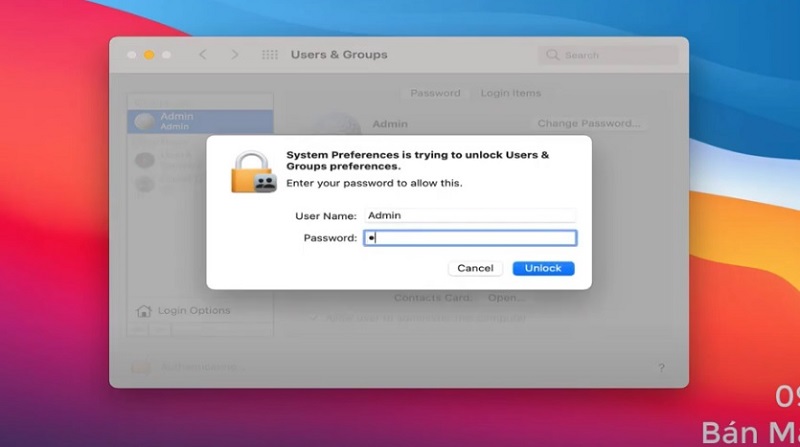Cancel the unlock dialog
The image size is (800, 447).
(475, 268)
